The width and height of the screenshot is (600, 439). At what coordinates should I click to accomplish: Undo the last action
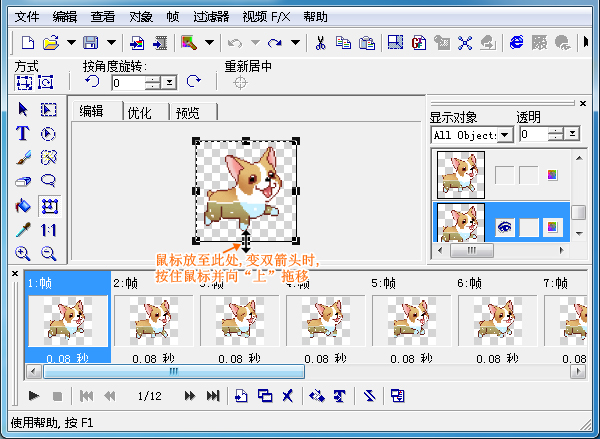pyautogui.click(x=235, y=43)
